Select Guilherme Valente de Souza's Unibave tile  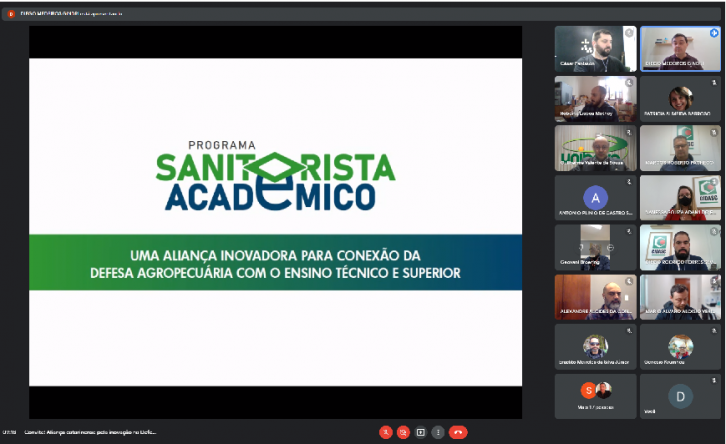click(x=595, y=148)
